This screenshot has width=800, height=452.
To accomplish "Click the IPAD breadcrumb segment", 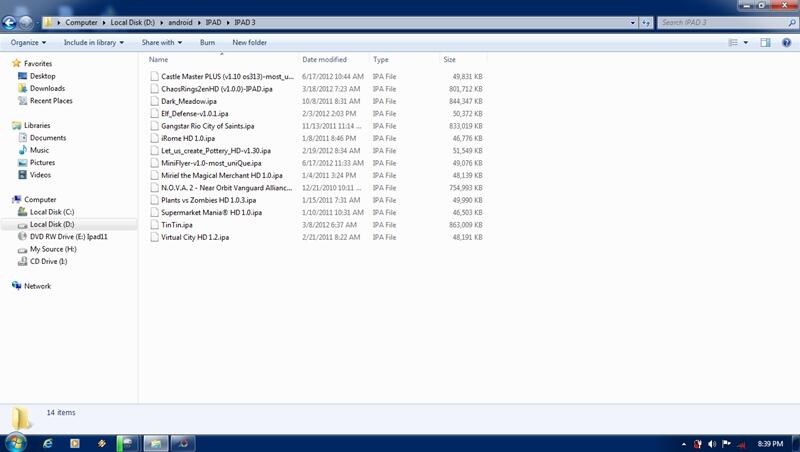I will [213, 22].
